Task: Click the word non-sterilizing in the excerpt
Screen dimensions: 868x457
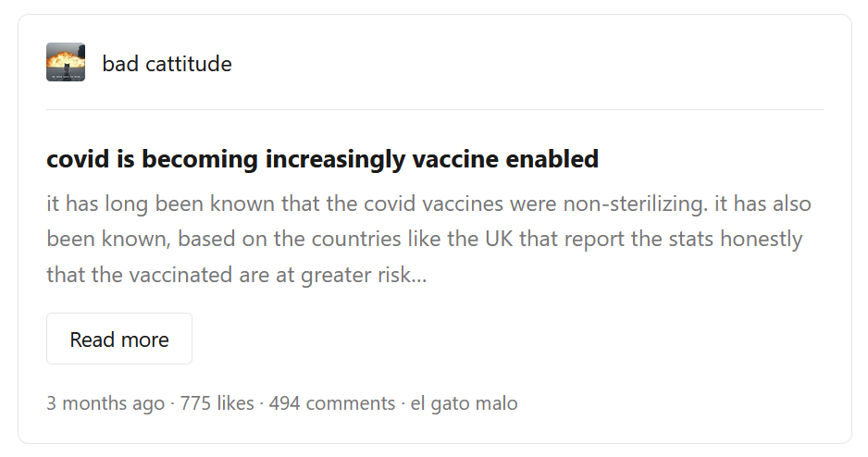Action: [x=635, y=204]
